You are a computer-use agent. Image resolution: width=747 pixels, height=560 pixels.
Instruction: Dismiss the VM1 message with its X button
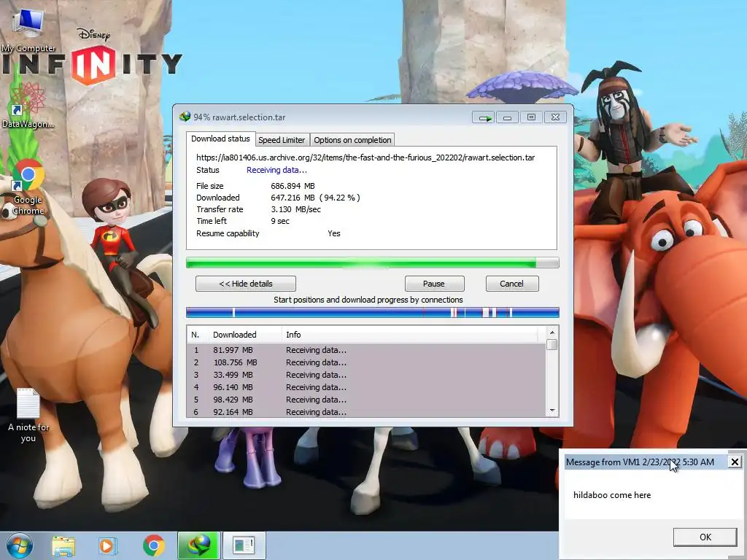coord(735,462)
